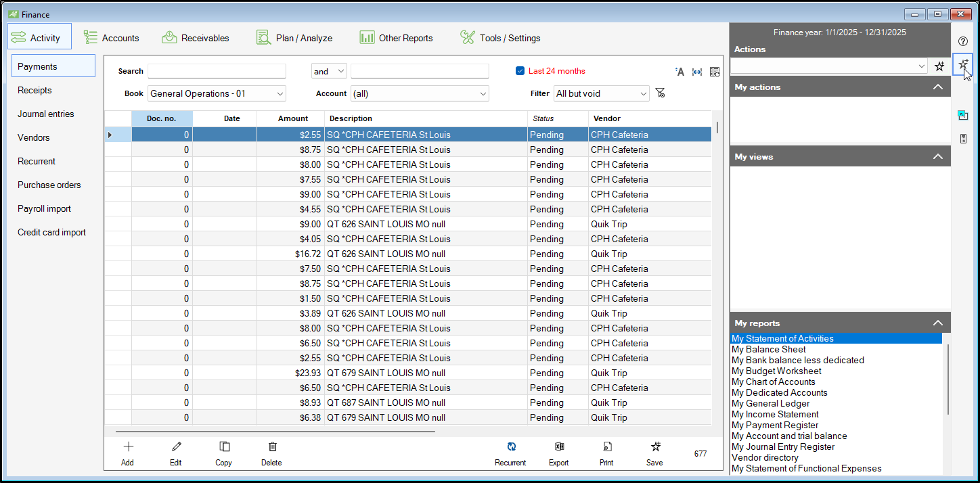The width and height of the screenshot is (980, 483).
Task: Click the Edit pencil icon
Action: pos(176,447)
